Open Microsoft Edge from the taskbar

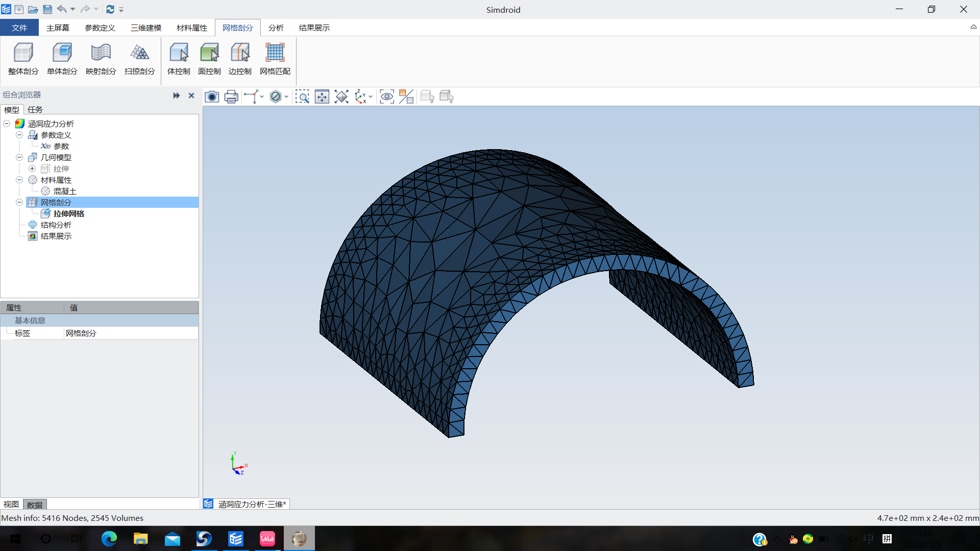(x=109, y=539)
